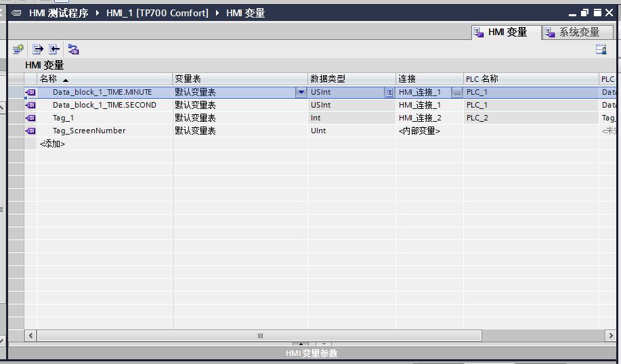
Task: Click the Int data type of Tag_1
Action: tap(316, 118)
